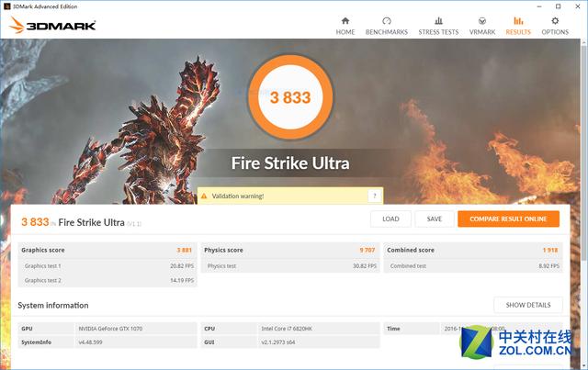Click the LOAD button

tap(390, 219)
